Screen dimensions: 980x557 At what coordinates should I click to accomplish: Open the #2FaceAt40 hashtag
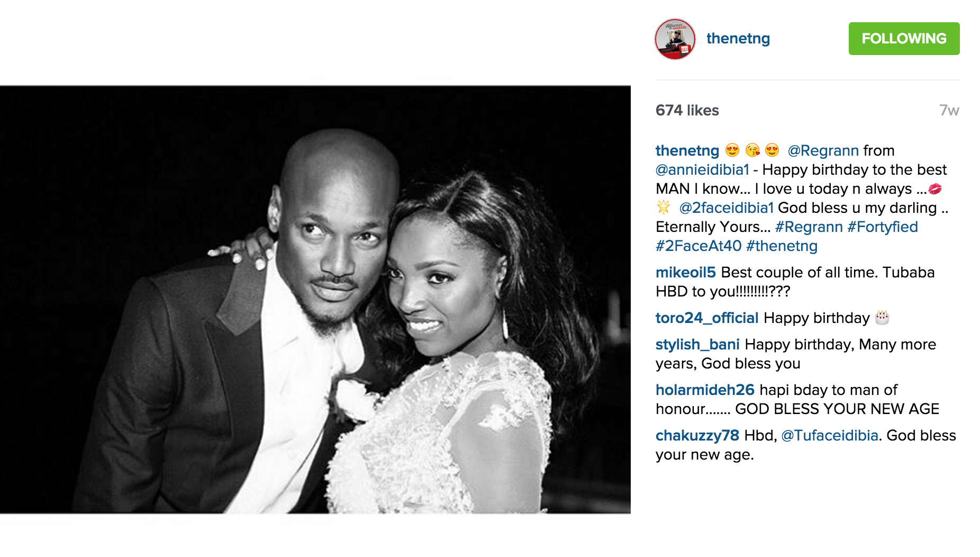click(698, 246)
